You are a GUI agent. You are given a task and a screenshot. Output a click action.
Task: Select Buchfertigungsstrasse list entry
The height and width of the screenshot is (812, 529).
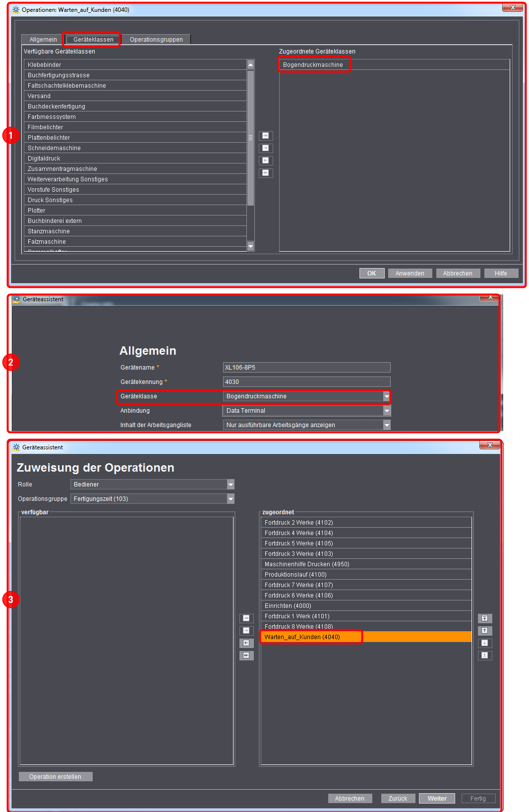(x=135, y=75)
